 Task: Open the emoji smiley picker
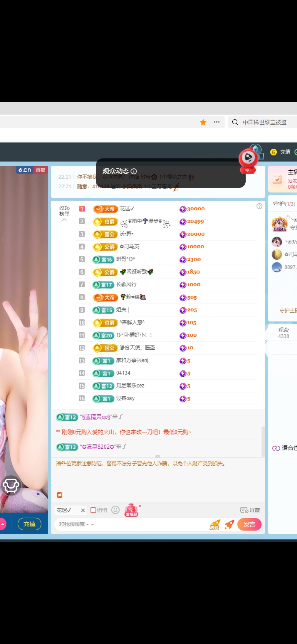(x=115, y=510)
